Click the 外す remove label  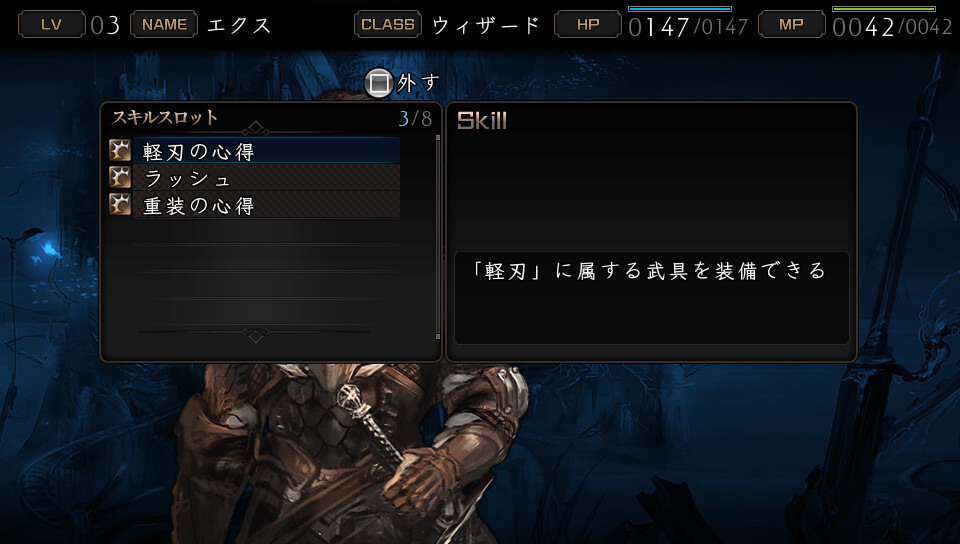coord(418,83)
